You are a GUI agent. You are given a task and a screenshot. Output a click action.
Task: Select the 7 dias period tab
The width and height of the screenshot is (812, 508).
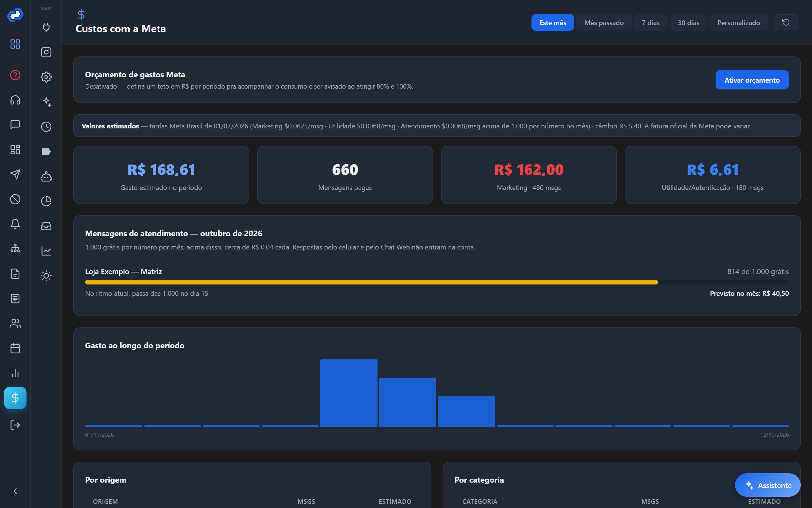[651, 23]
